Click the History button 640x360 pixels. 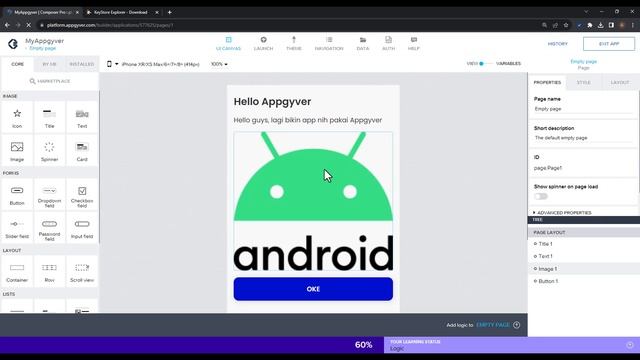[x=558, y=44]
